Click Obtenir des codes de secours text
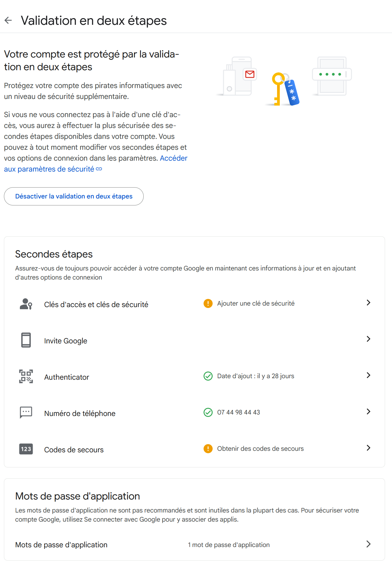Screen dimensions: 392x583 coord(260,449)
